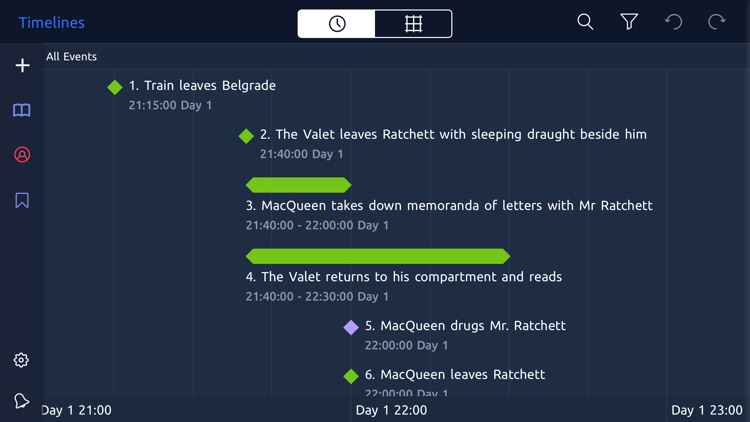Select green span bar above MacQueen memoranda event
This screenshot has height=422, width=750.
pos(298,185)
